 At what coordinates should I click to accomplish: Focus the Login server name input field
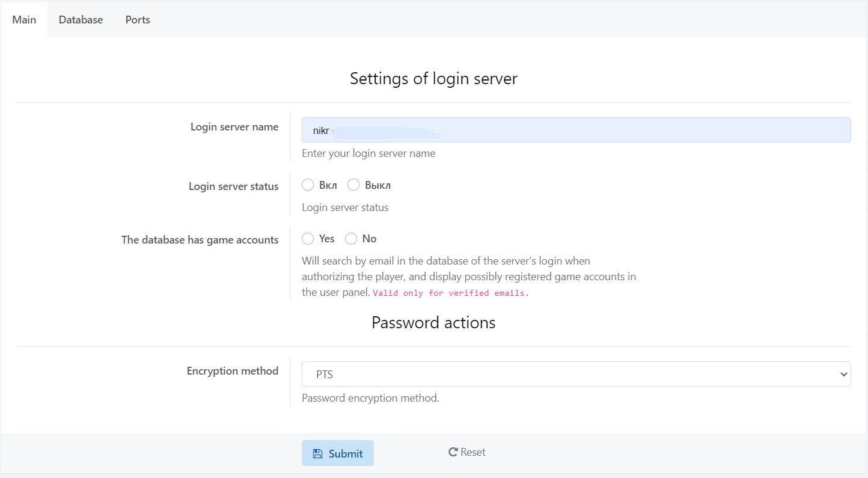(x=576, y=130)
